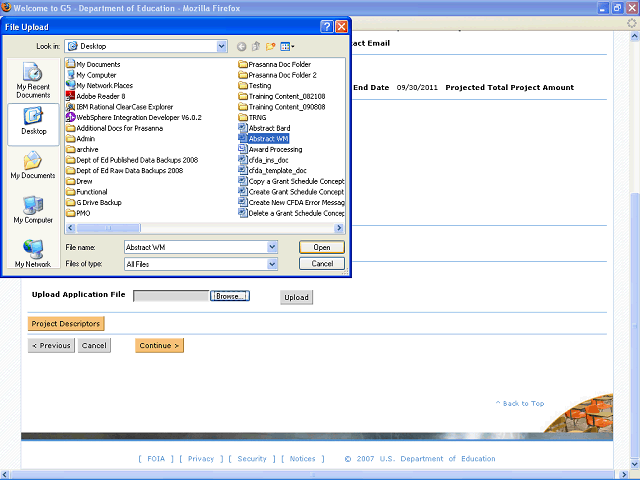
Task: Follow the Back to Top link
Action: coord(520,403)
